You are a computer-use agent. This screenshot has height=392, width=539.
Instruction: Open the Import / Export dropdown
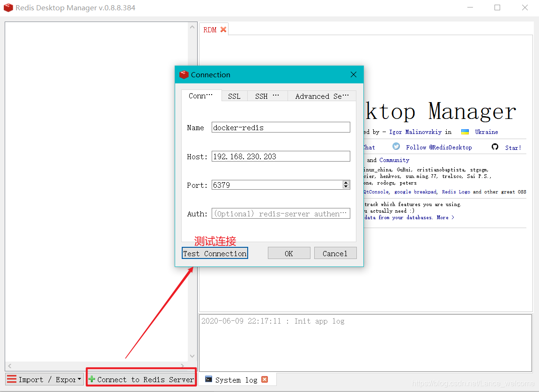pyautogui.click(x=80, y=379)
